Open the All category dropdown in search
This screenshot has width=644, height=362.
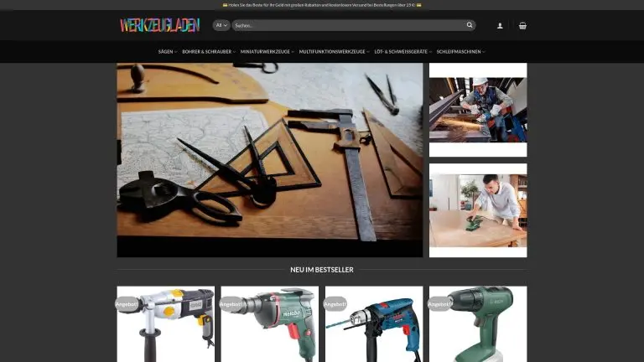(221, 25)
